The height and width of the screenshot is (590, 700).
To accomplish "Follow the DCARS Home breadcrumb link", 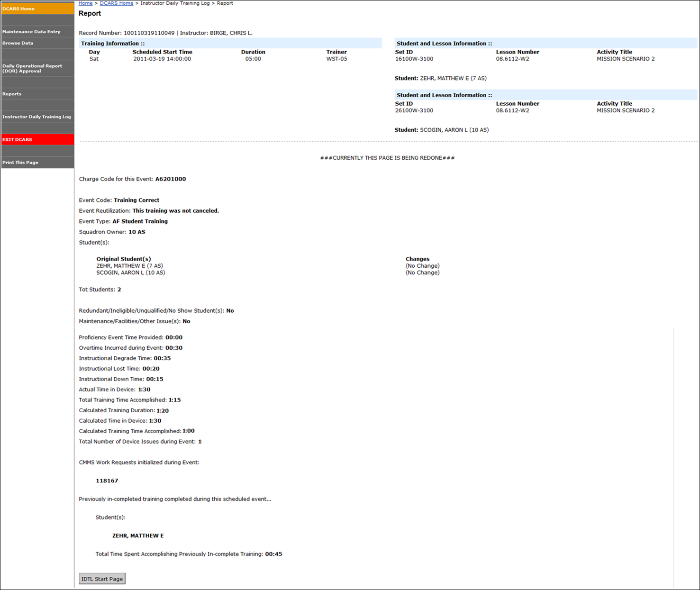I will tap(117, 3).
